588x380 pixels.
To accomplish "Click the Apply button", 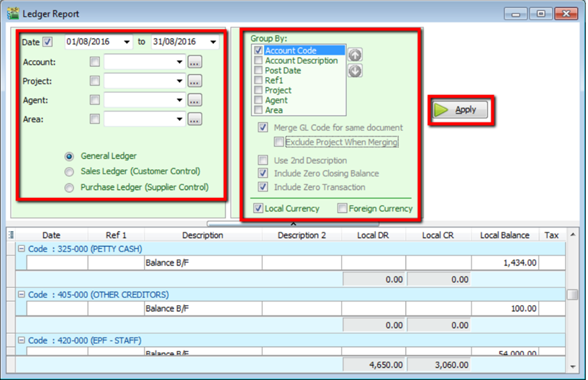I will pos(461,110).
